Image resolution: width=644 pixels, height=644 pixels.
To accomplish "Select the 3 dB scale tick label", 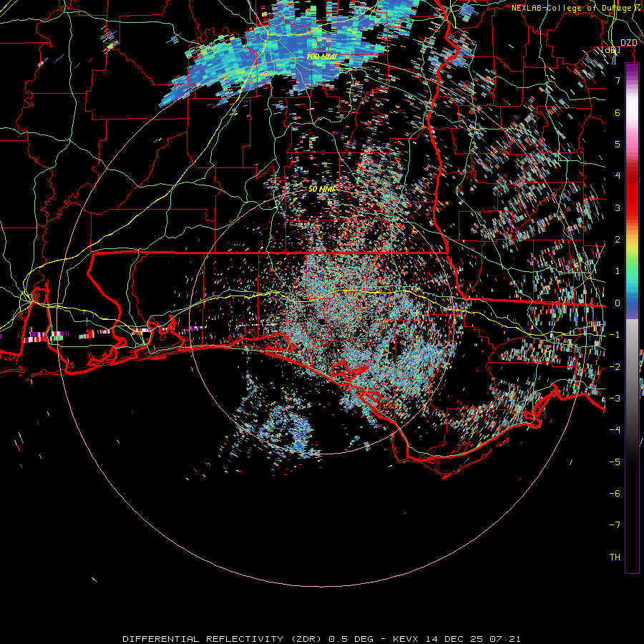I will coord(618,208).
